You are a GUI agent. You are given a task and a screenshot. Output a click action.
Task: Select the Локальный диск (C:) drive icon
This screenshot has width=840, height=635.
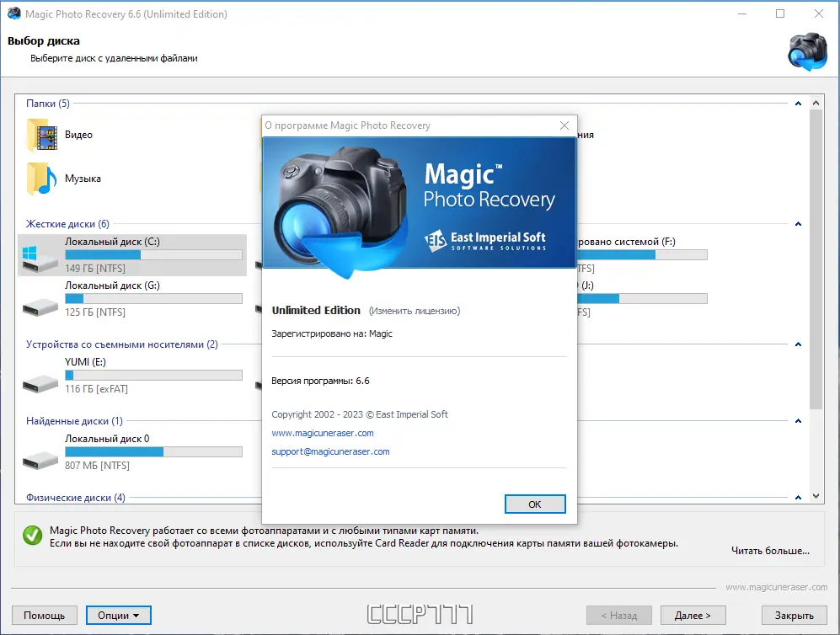pos(40,258)
